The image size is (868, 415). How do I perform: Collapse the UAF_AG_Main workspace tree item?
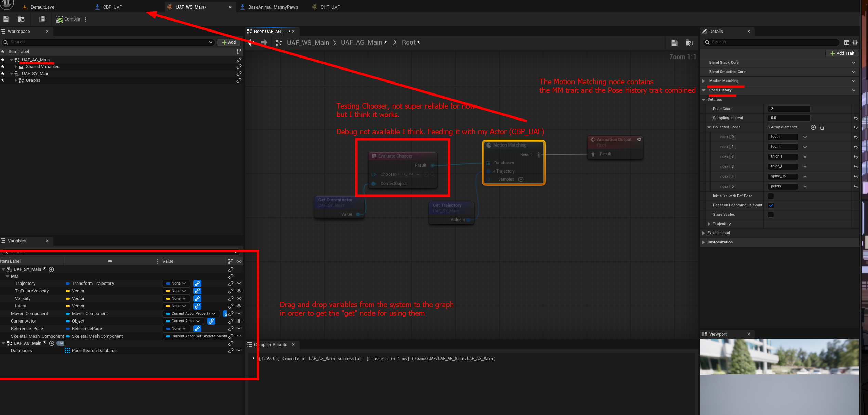tap(12, 60)
